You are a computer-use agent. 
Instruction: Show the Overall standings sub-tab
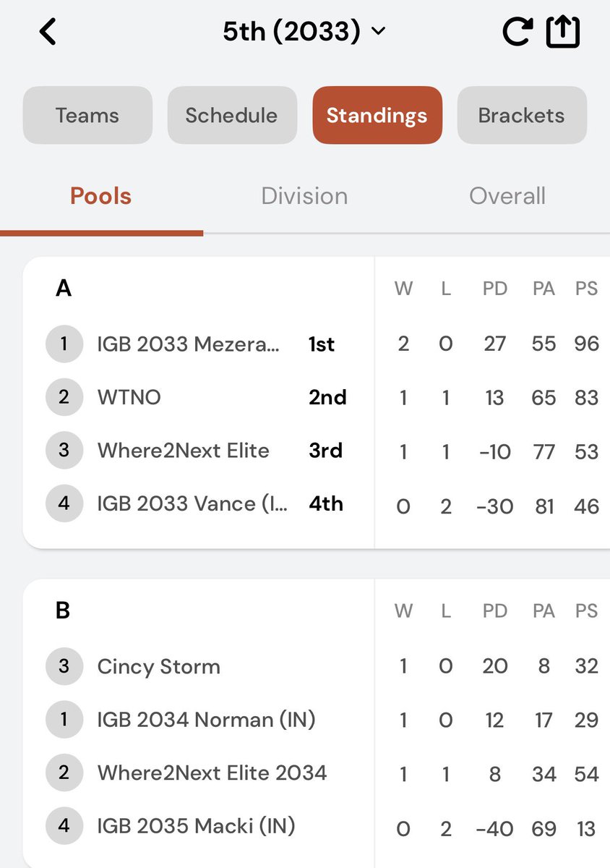(x=507, y=196)
